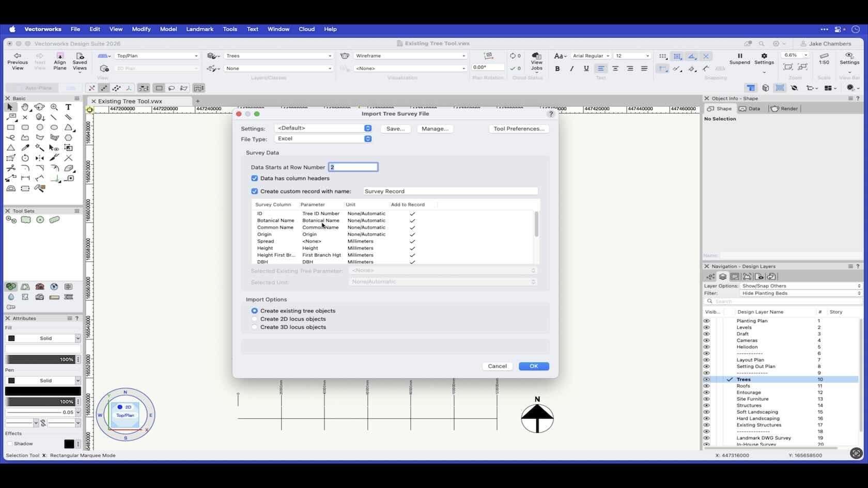Click the Bold text formatting icon

(557, 68)
